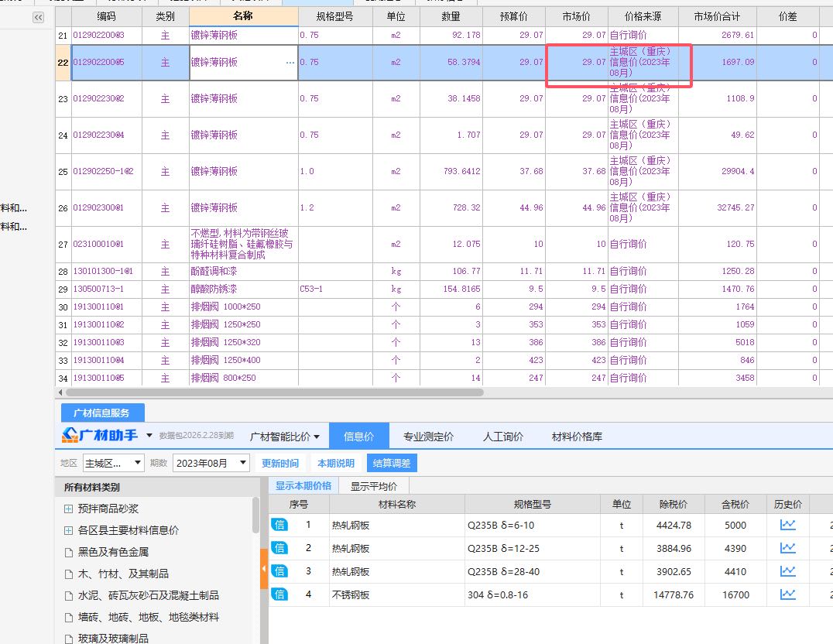The height and width of the screenshot is (644, 833).
Task: Switch to 专业测定价 tab
Action: (428, 437)
